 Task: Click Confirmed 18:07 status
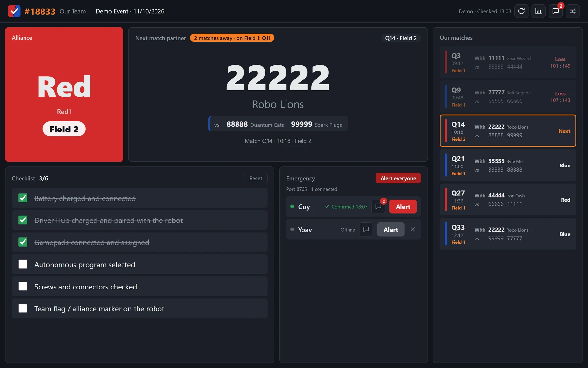pyautogui.click(x=346, y=207)
